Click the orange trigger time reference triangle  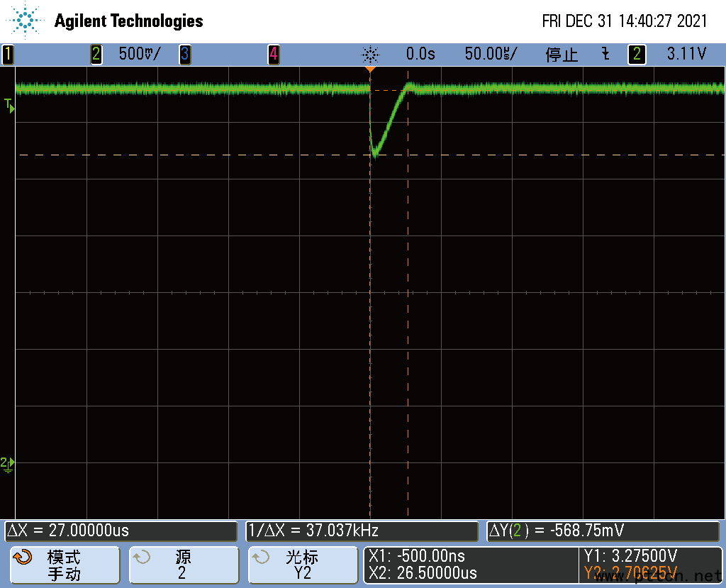pyautogui.click(x=369, y=70)
